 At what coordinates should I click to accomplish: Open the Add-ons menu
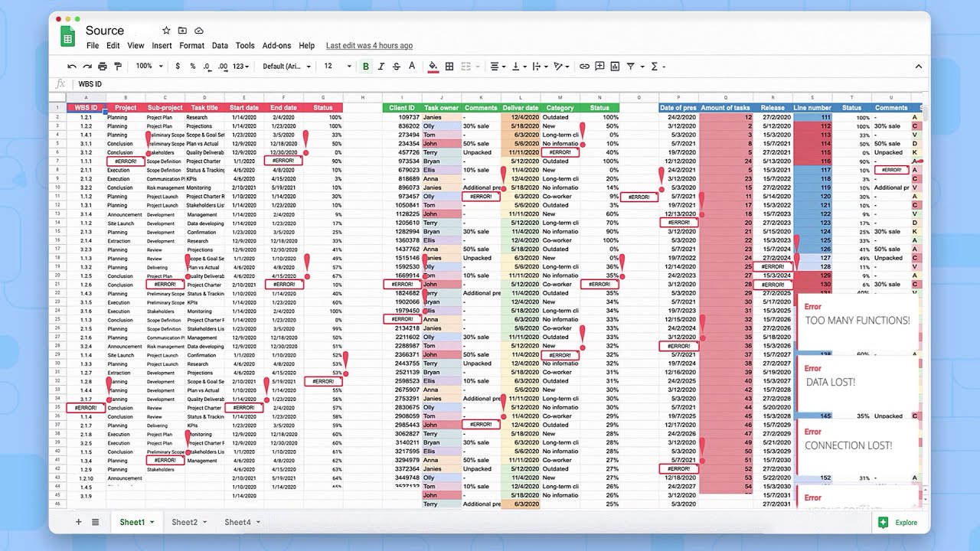[x=276, y=46]
